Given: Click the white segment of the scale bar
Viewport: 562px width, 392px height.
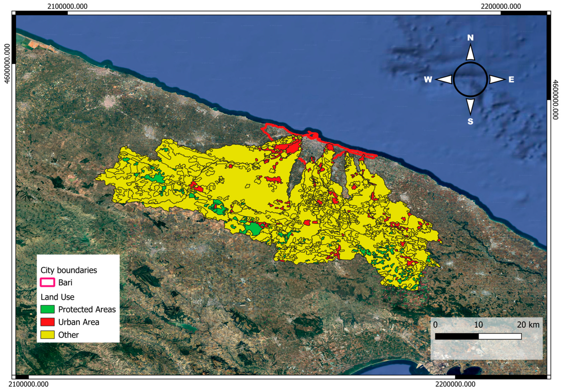Looking at the screenshot, I should 500,337.
